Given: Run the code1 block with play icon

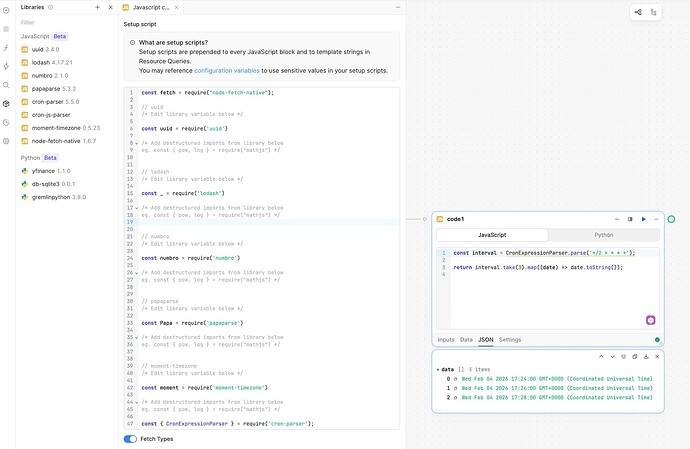Looking at the screenshot, I should 643,219.
